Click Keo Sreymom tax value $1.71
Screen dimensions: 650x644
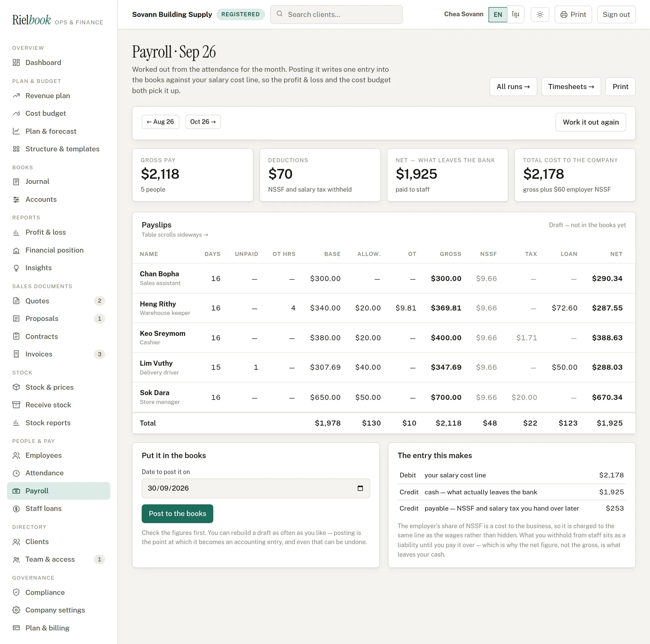click(x=526, y=338)
